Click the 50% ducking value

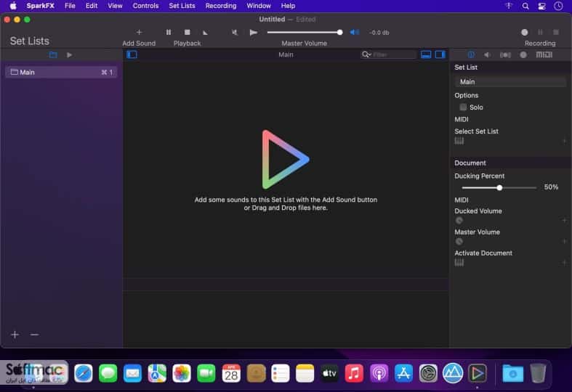point(551,187)
